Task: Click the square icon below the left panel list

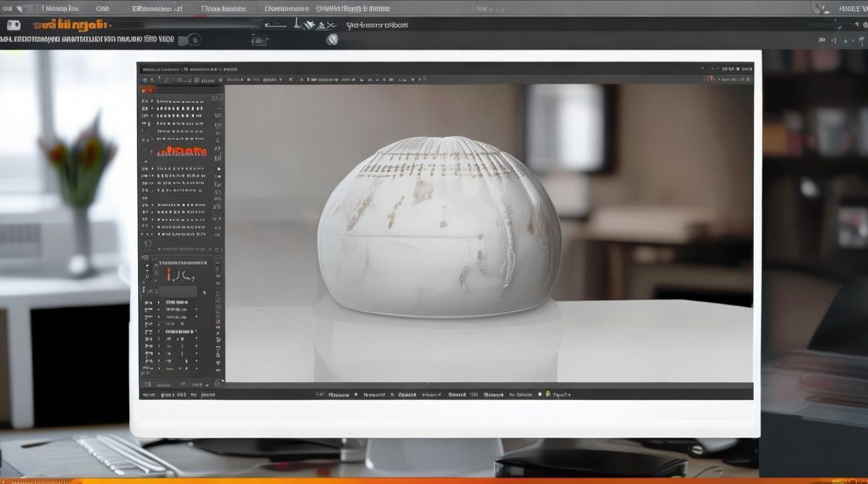Action: point(148,243)
